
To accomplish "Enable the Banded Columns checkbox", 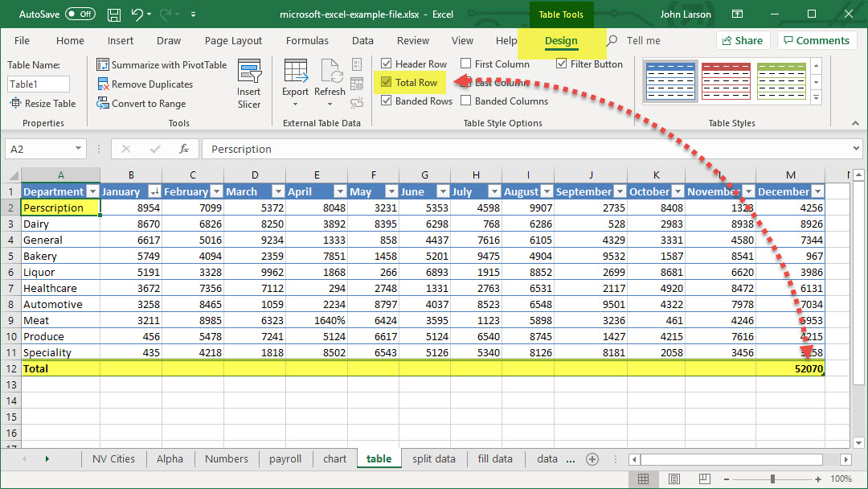I will click(466, 101).
